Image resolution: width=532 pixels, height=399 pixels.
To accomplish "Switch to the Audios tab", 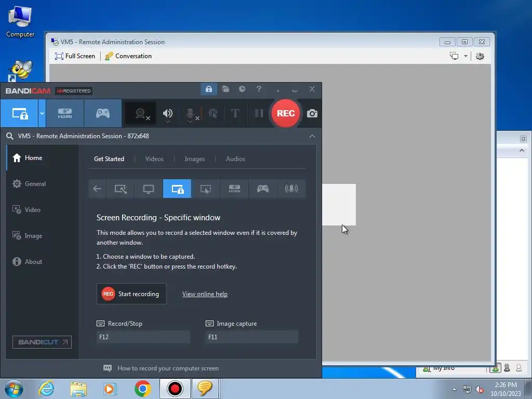I will pos(235,159).
